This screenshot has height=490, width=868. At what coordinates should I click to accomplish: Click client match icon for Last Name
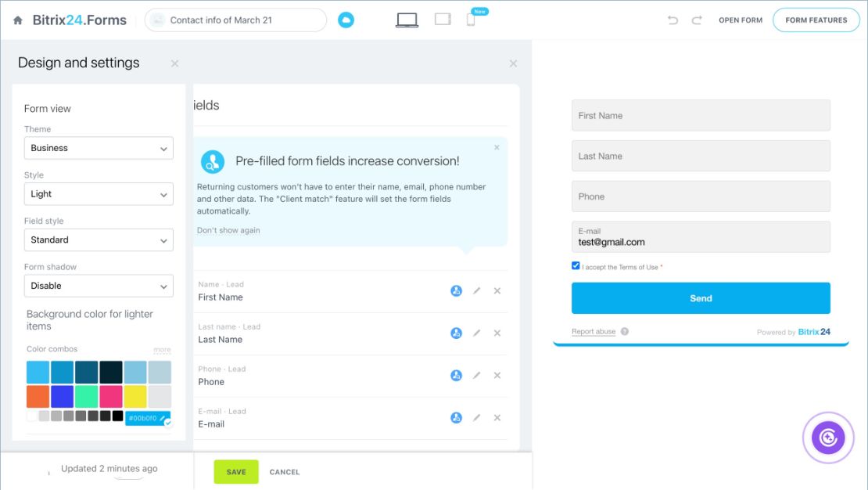[x=456, y=333]
